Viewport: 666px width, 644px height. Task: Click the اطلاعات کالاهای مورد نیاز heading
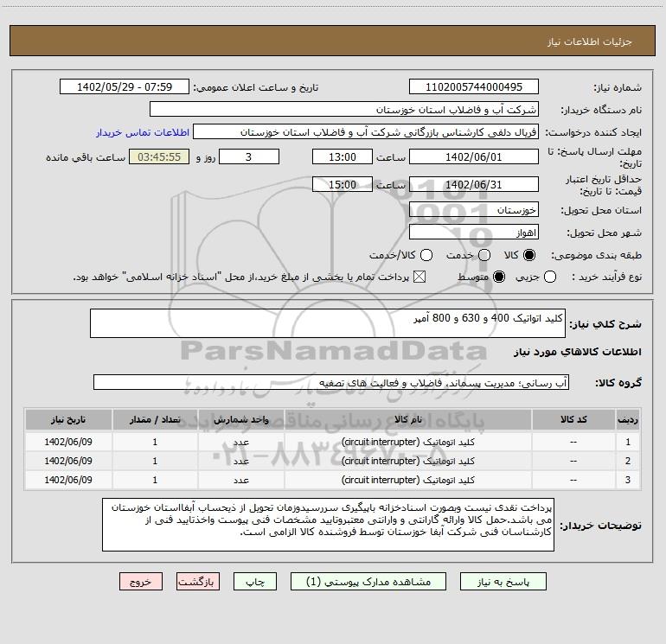pos(578,352)
